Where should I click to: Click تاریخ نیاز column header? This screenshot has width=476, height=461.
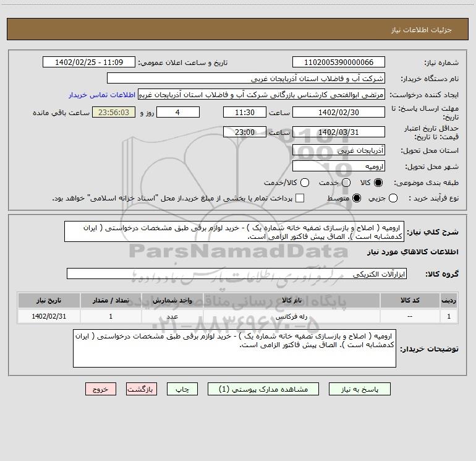(49, 301)
